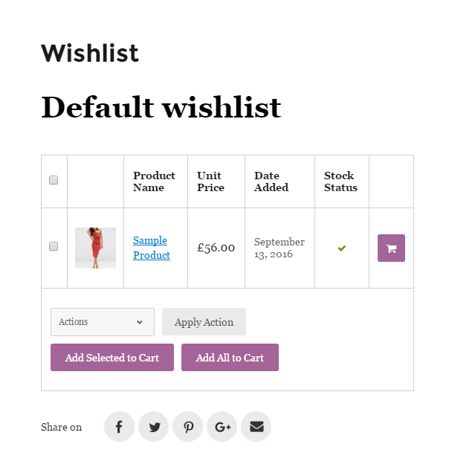Share wishlist on Google Plus

(222, 426)
